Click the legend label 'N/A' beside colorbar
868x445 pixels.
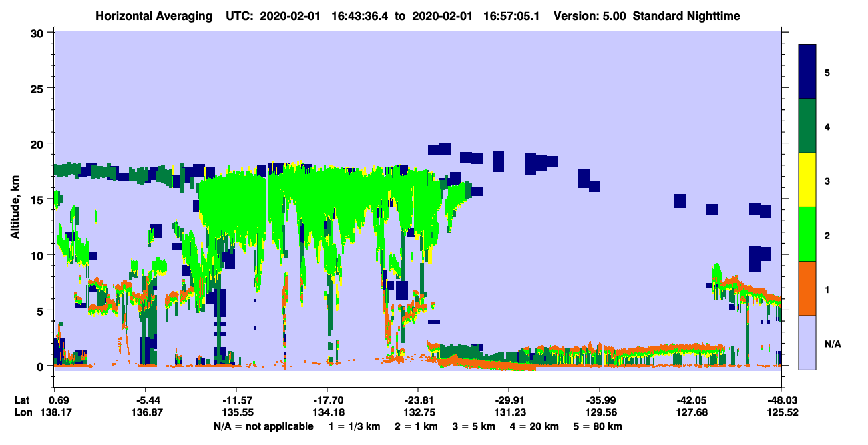[x=832, y=344]
